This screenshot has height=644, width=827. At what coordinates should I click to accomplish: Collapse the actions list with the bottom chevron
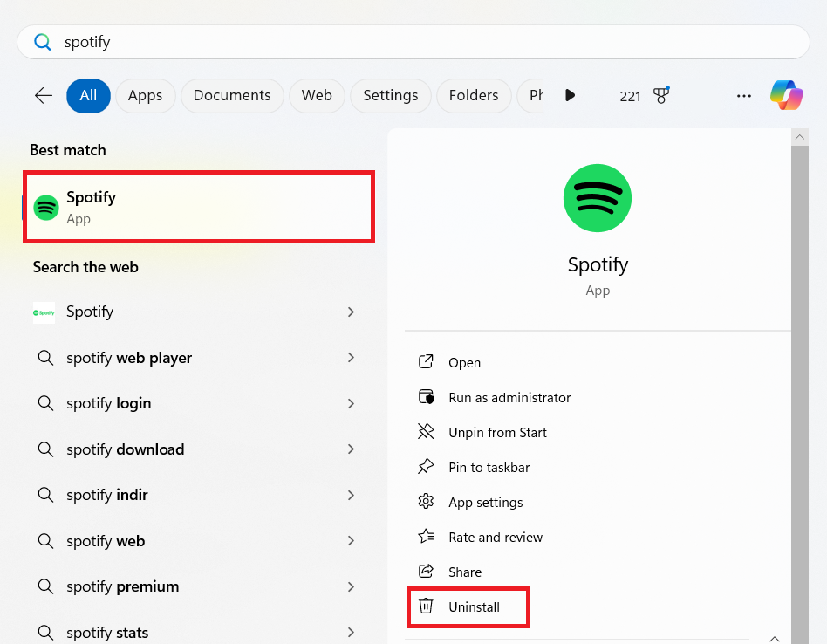click(775, 639)
